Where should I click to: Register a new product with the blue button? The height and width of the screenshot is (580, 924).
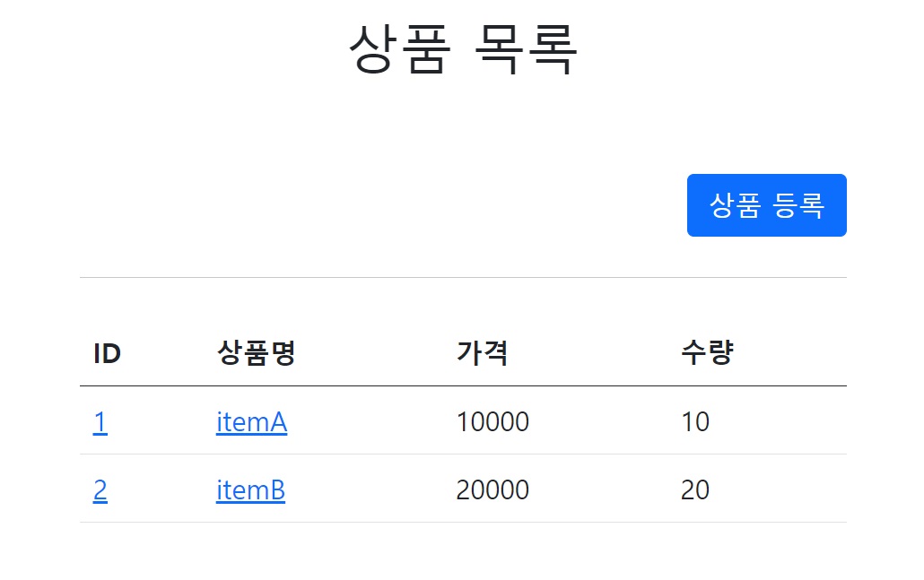tap(766, 205)
